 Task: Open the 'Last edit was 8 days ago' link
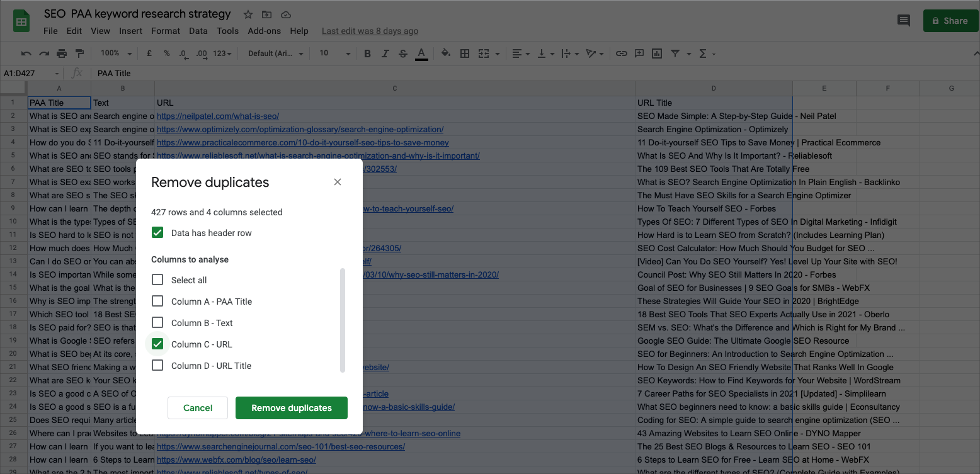(x=370, y=31)
